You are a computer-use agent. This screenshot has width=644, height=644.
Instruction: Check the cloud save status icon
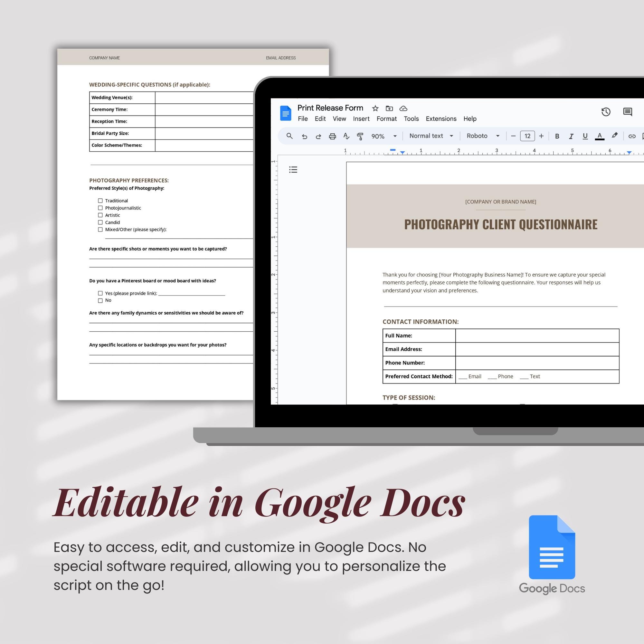tap(403, 108)
